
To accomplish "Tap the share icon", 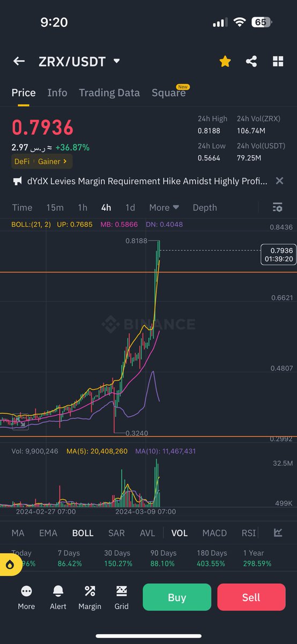I will tap(251, 61).
